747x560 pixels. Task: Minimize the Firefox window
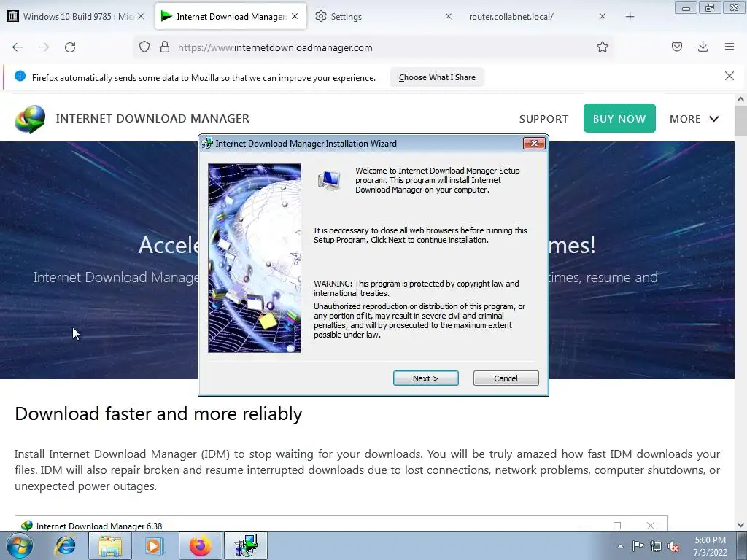686,8
